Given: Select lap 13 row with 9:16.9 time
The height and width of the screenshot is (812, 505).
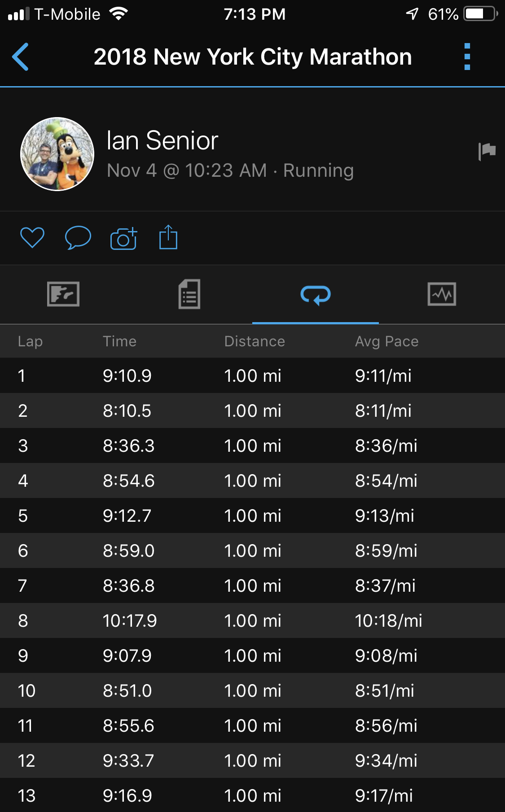Looking at the screenshot, I should coord(252,796).
